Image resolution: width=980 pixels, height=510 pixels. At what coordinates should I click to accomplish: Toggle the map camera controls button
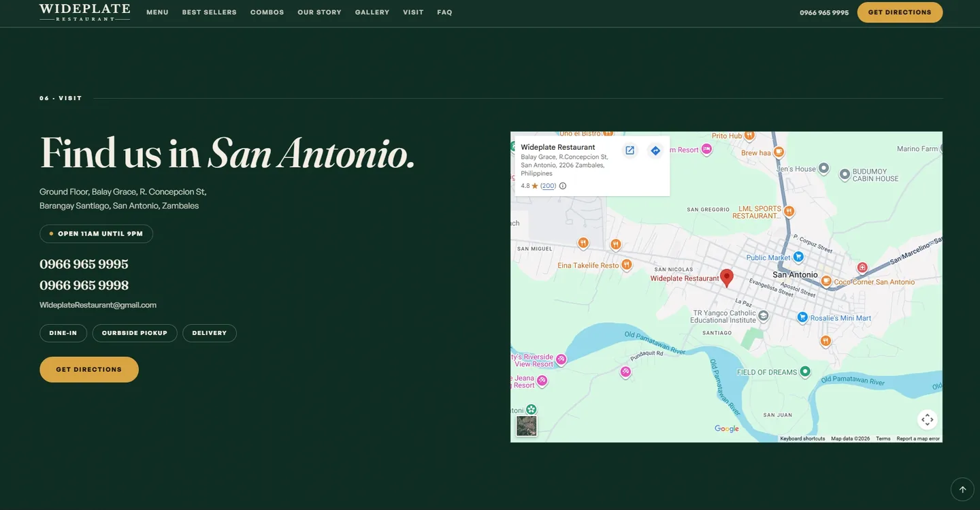[x=927, y=419]
